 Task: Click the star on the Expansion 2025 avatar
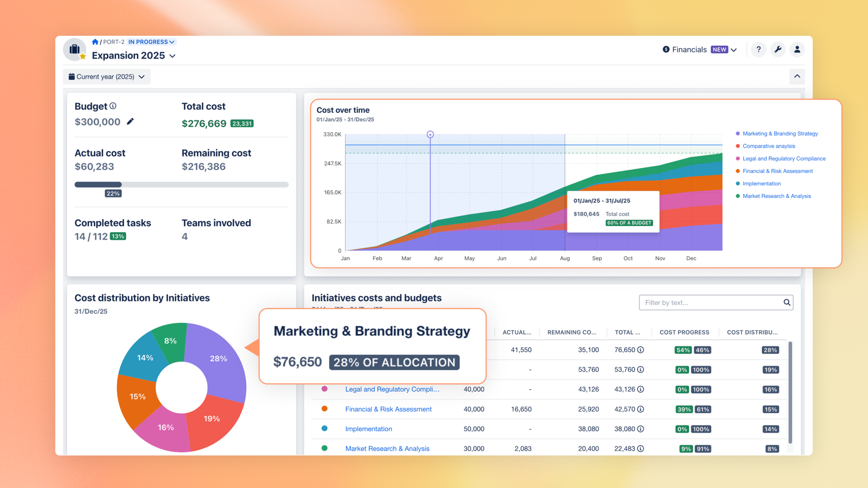pyautogui.click(x=83, y=57)
